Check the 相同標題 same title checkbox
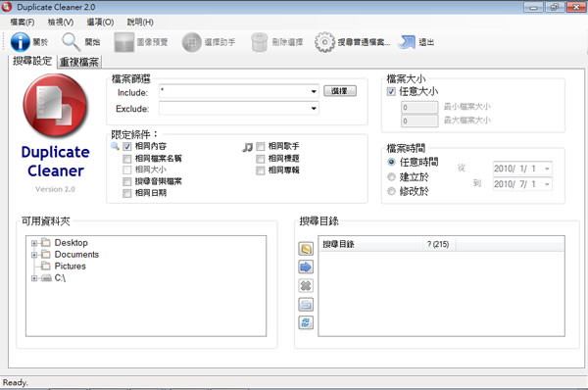 [261, 159]
